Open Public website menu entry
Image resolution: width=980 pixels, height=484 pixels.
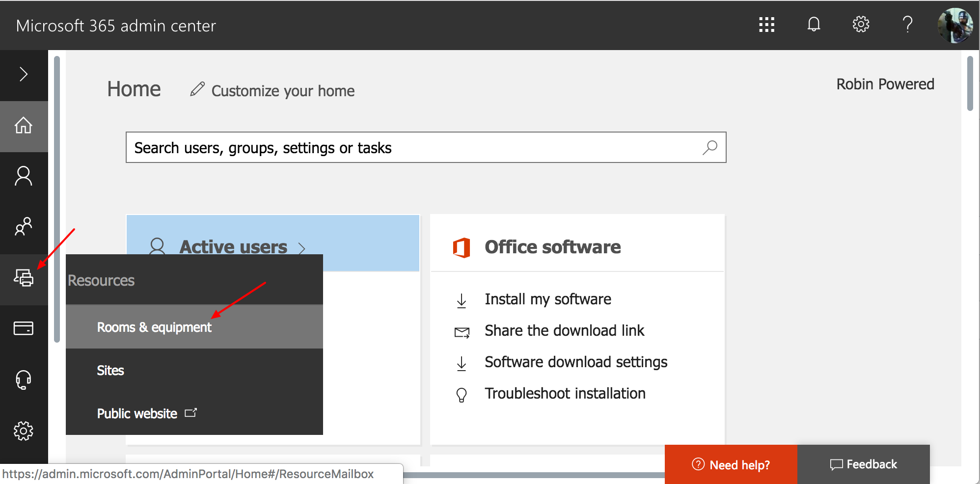pyautogui.click(x=194, y=413)
